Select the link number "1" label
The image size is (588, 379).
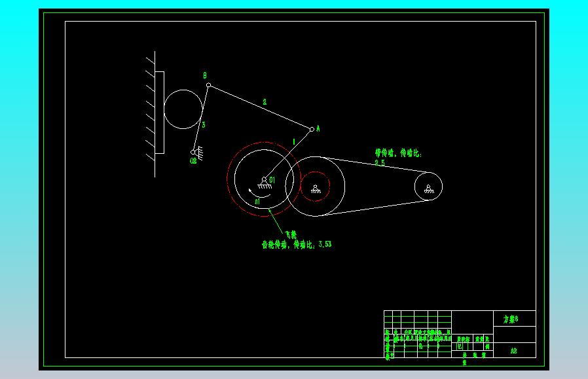pos(294,141)
